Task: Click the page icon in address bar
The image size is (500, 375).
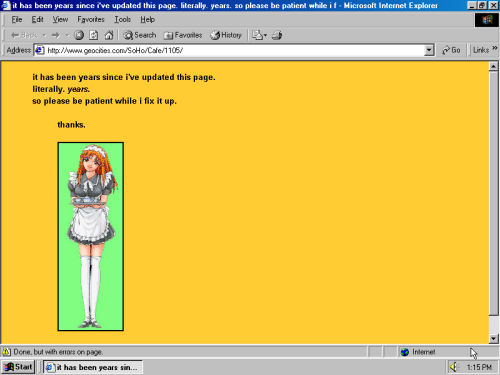Action: 40,50
